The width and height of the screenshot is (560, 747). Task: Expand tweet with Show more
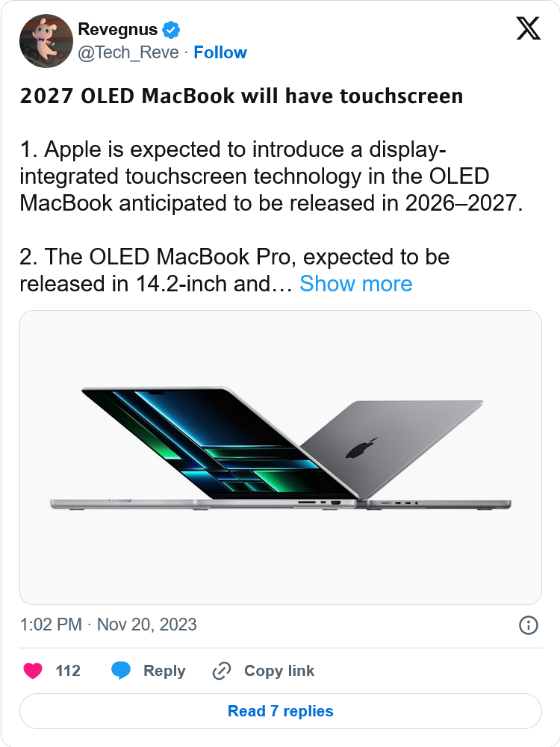(x=355, y=284)
